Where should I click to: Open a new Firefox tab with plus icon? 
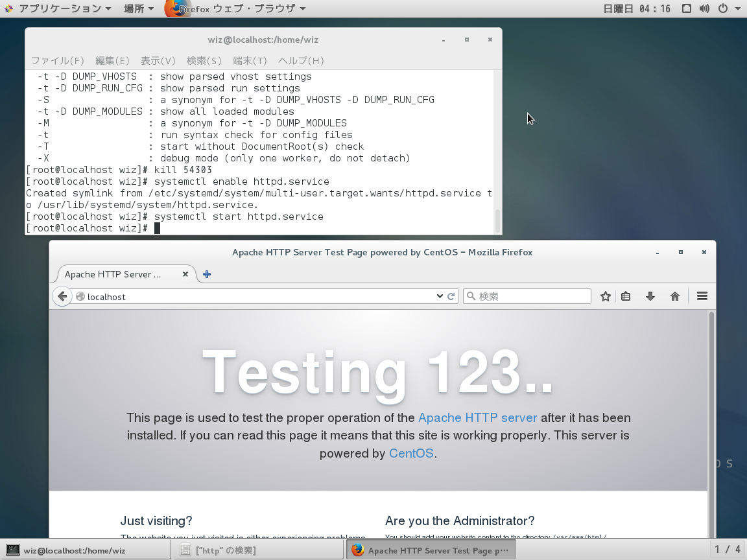(207, 274)
